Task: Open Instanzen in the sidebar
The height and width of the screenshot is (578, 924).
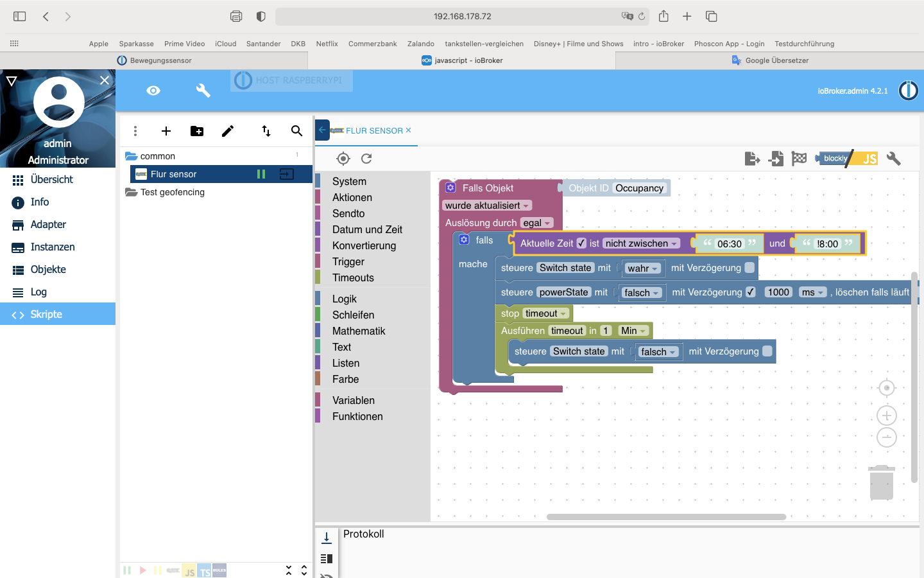Action: pyautogui.click(x=58, y=247)
